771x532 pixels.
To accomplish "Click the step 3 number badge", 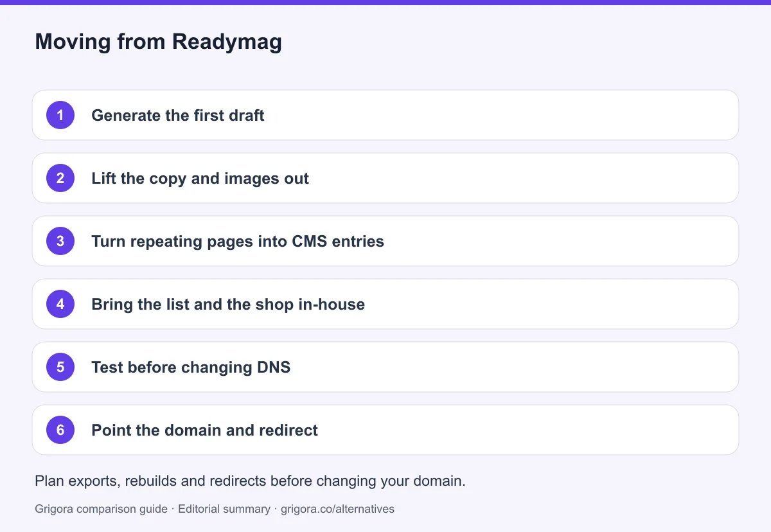I will coord(60,241).
